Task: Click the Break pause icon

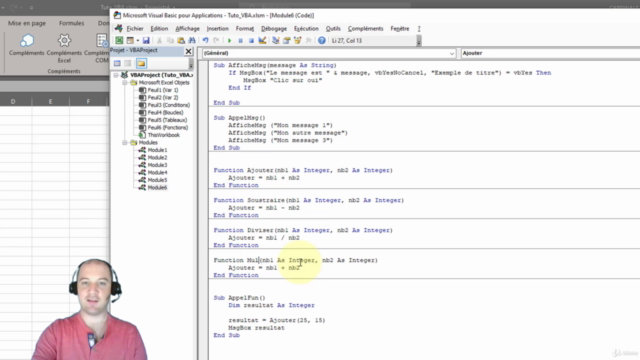Action: [x=240, y=40]
